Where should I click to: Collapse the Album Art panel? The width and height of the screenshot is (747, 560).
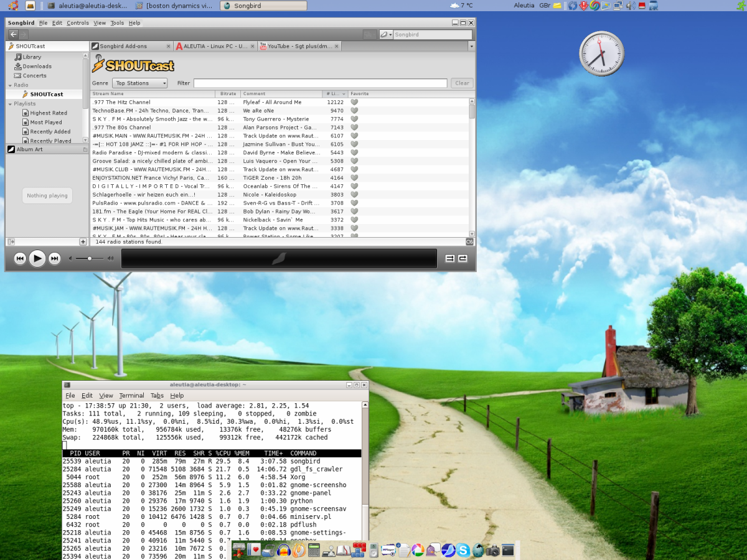pos(85,149)
